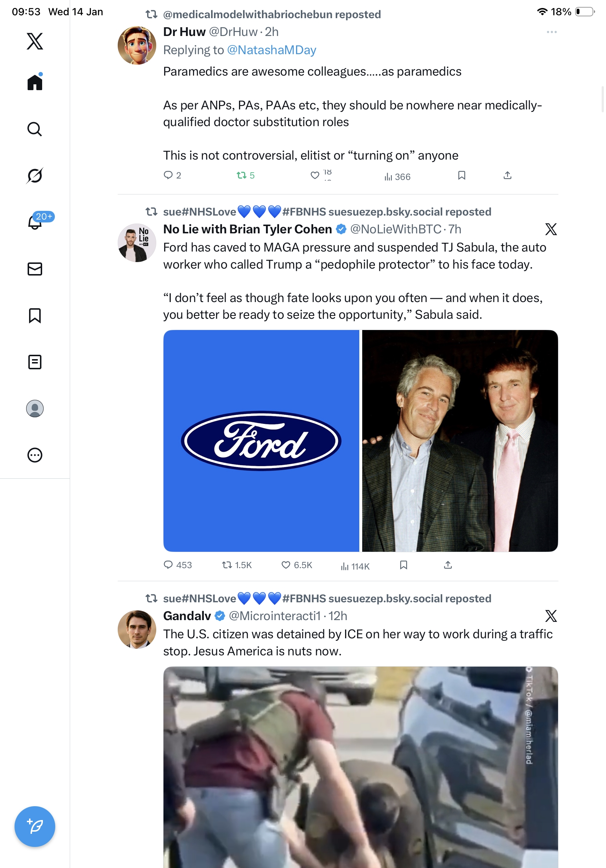Open the sidebar profile avatar icon
The height and width of the screenshot is (868, 606).
[35, 408]
